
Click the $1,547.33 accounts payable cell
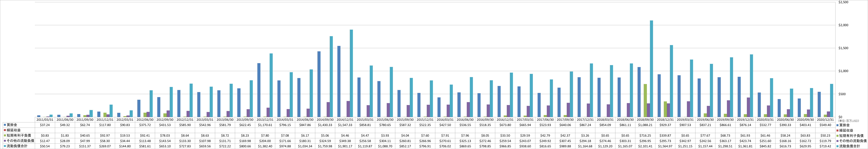click(345, 125)
